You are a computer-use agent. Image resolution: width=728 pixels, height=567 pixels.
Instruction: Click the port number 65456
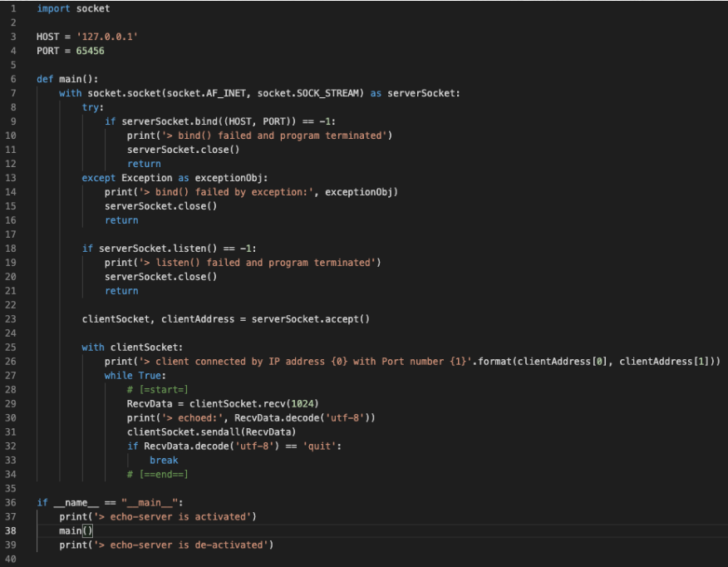pos(90,51)
